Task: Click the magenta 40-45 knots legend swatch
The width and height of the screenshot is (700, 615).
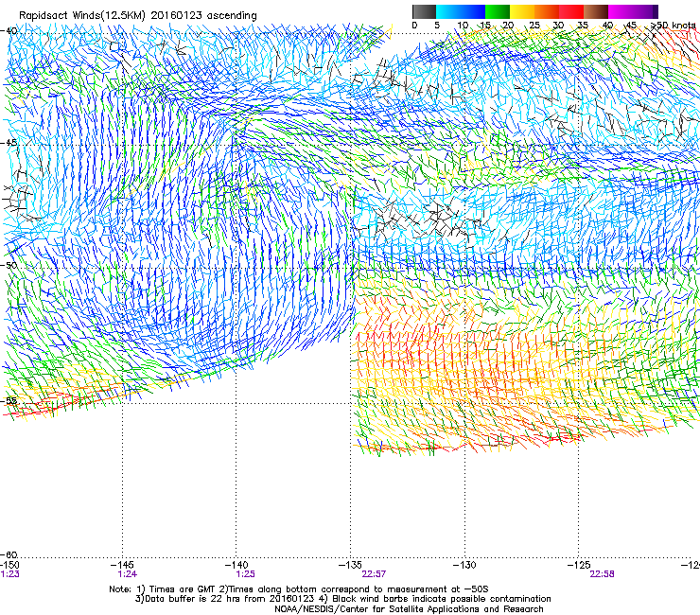Action: 621,11
